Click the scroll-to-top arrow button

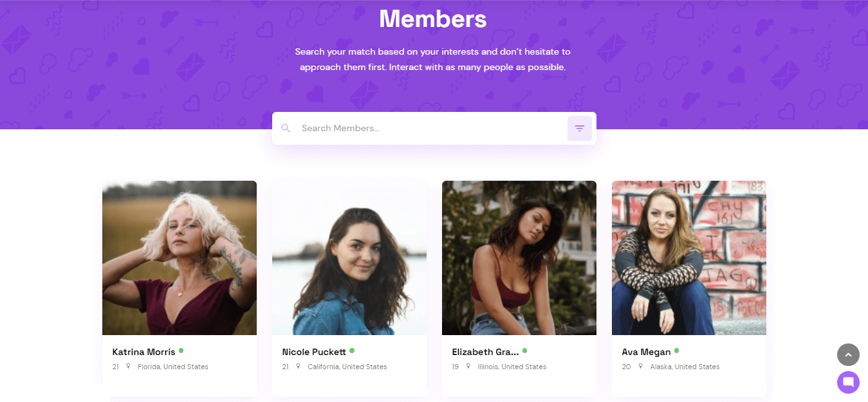coord(848,354)
